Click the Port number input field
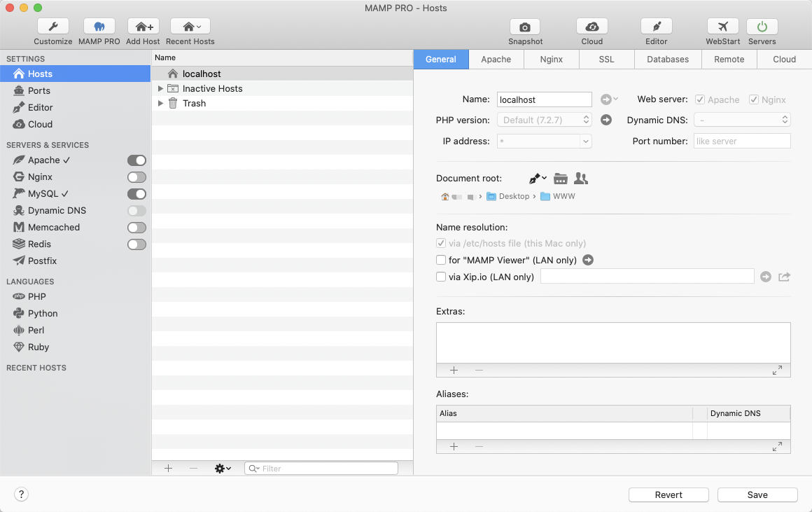 [742, 141]
